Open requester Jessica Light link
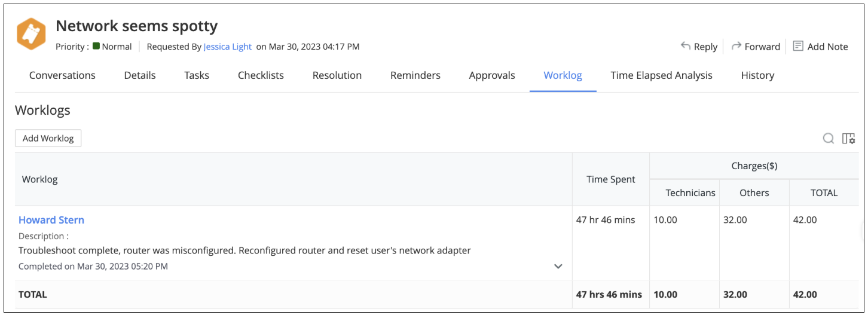 pyautogui.click(x=227, y=47)
